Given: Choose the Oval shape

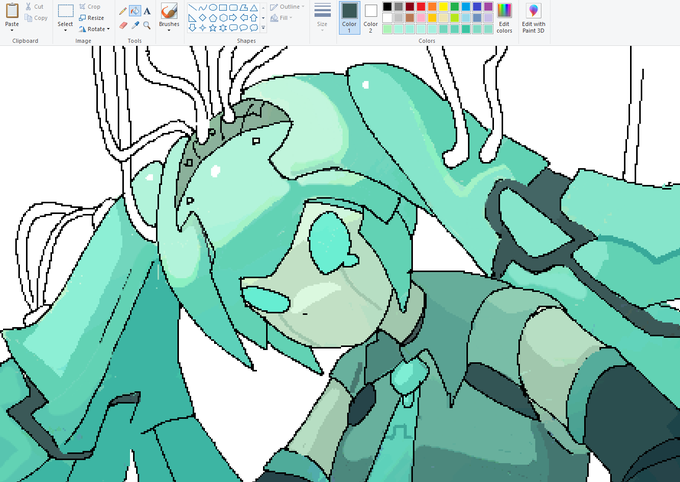Looking at the screenshot, I should click(x=213, y=8).
